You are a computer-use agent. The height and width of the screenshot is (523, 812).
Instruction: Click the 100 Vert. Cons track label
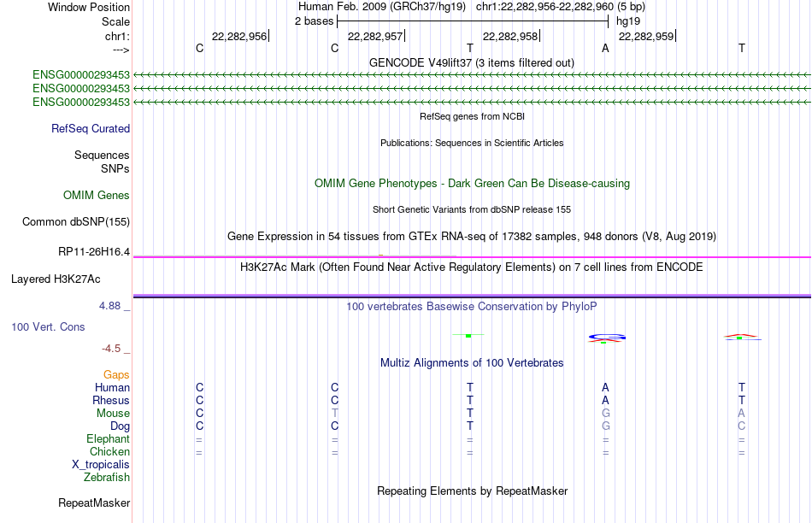48,326
